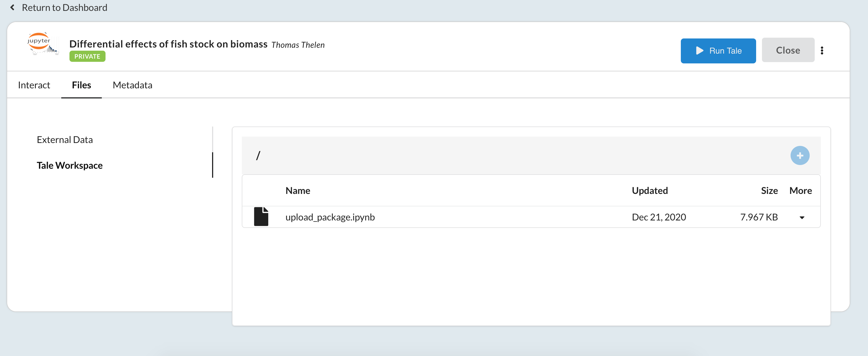Select the PRIVATE visibility badge
This screenshot has width=868, height=356.
point(87,56)
